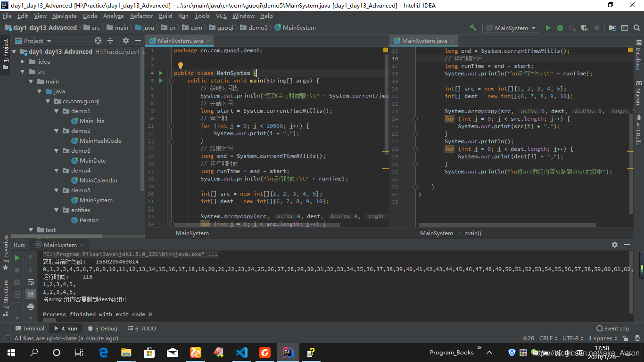644x362 pixels.
Task: Click the demo5 breadcrumb in the navigation bar
Action: (x=254, y=28)
